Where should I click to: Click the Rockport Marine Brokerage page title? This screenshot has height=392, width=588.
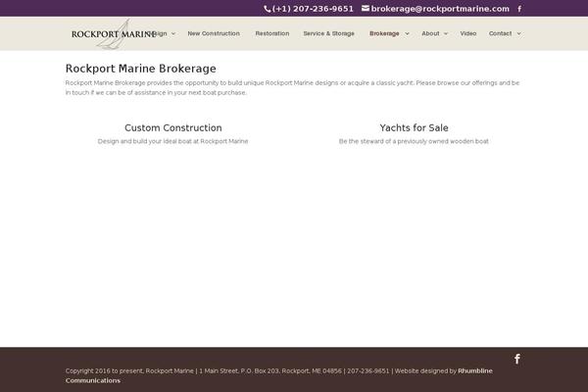tap(140, 69)
